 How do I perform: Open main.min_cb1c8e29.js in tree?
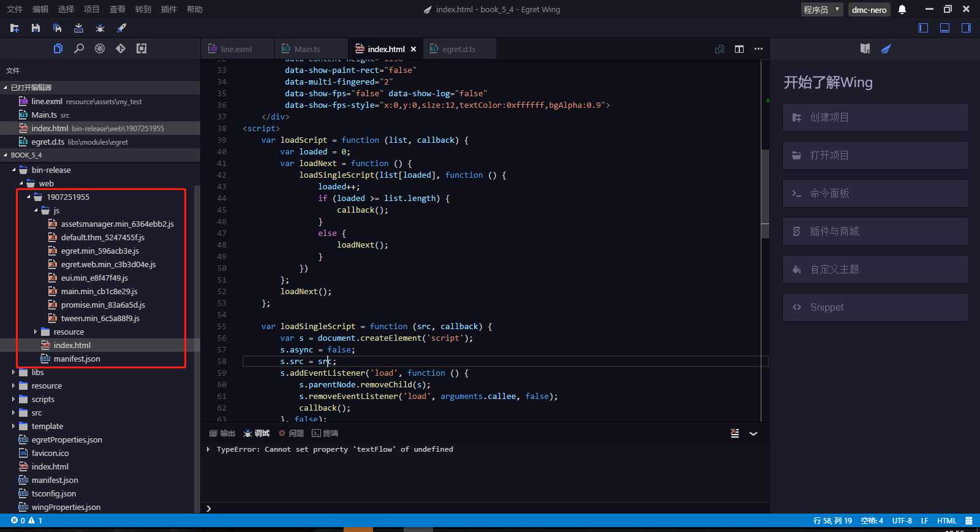point(99,291)
